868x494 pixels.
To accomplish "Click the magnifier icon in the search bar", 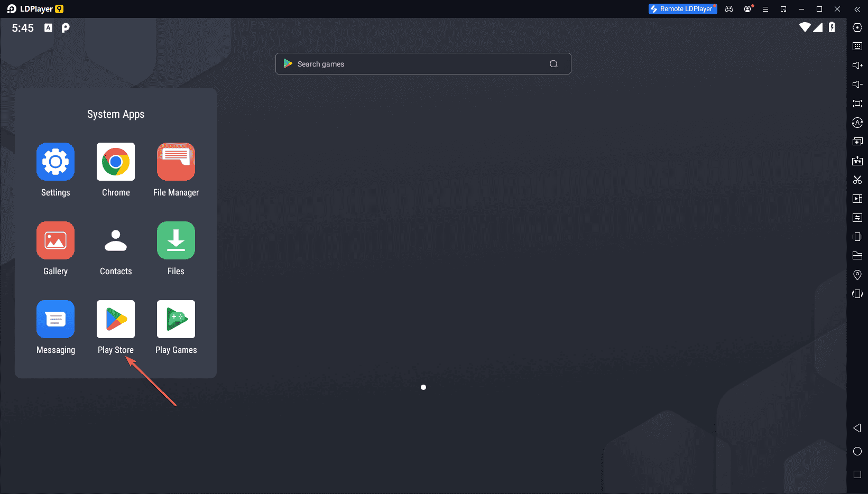I will pyautogui.click(x=553, y=64).
